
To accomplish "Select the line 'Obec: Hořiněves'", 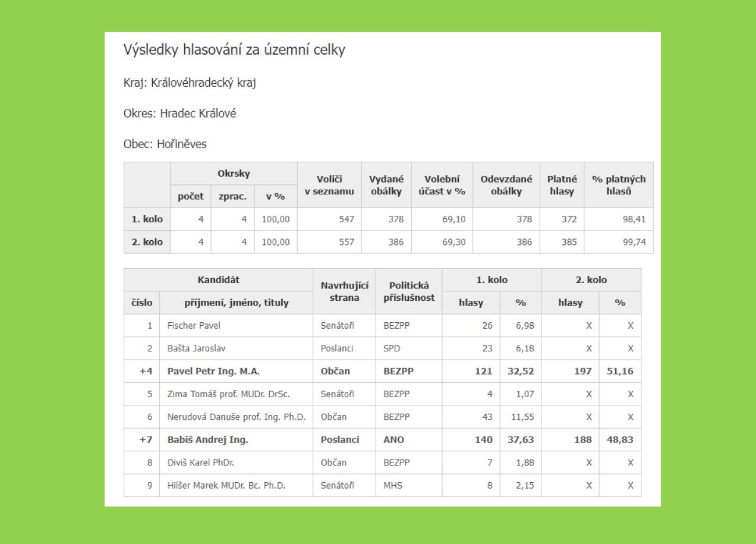I will coord(165,144).
